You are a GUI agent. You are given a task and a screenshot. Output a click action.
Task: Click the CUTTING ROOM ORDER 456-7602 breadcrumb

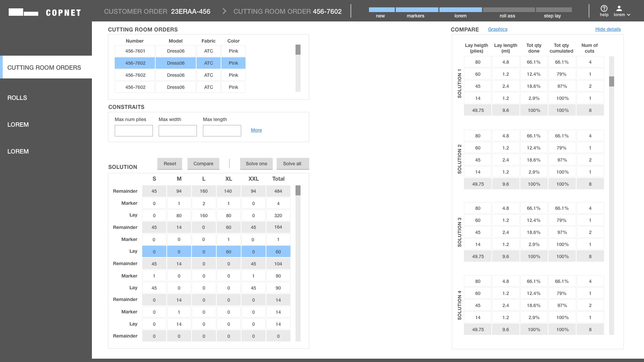click(287, 11)
